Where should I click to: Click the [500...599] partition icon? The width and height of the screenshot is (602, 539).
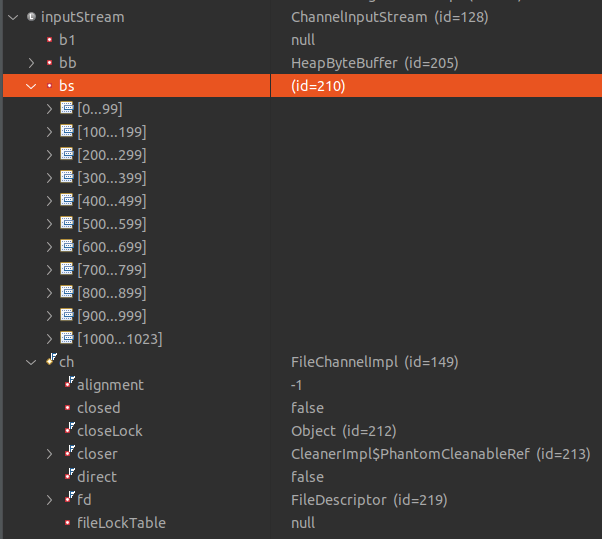[x=67, y=223]
